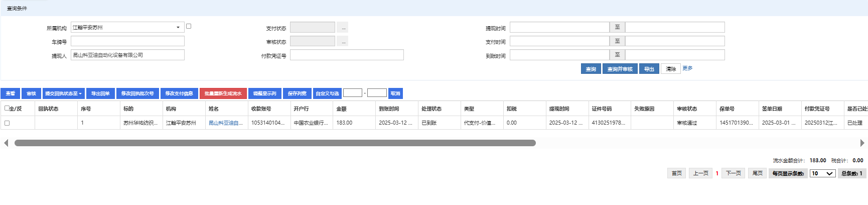Click the 导出 export button

tap(649, 69)
